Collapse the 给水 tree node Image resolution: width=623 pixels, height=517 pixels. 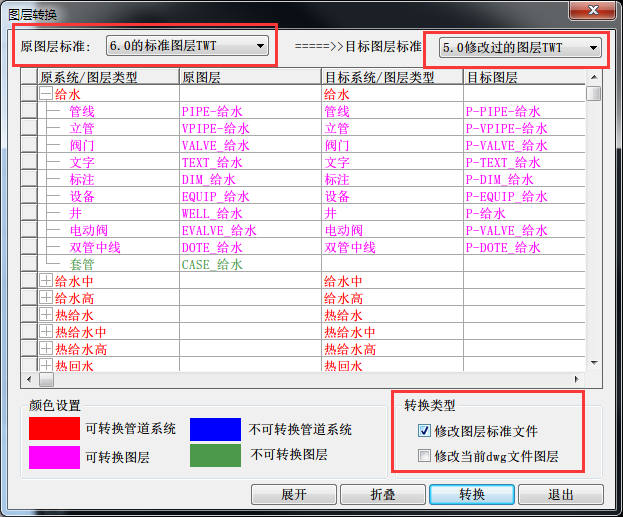(x=46, y=94)
